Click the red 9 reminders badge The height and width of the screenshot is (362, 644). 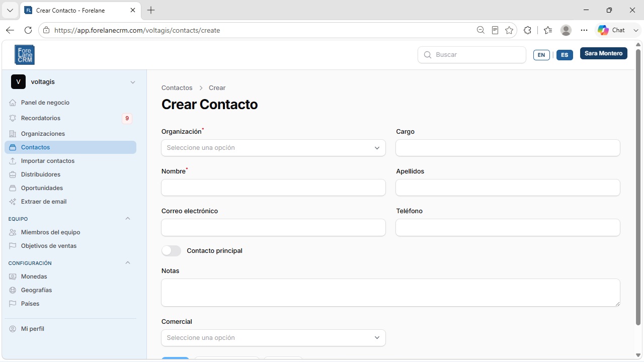[127, 118]
